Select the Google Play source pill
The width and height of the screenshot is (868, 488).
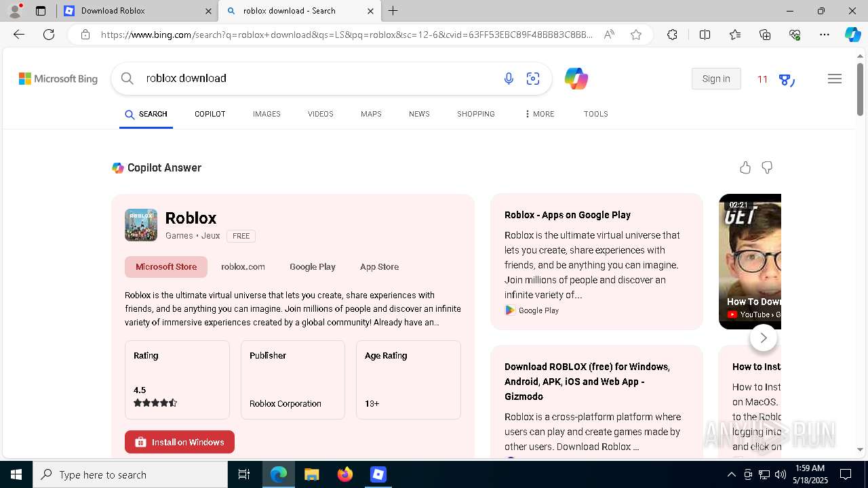[313, 267]
